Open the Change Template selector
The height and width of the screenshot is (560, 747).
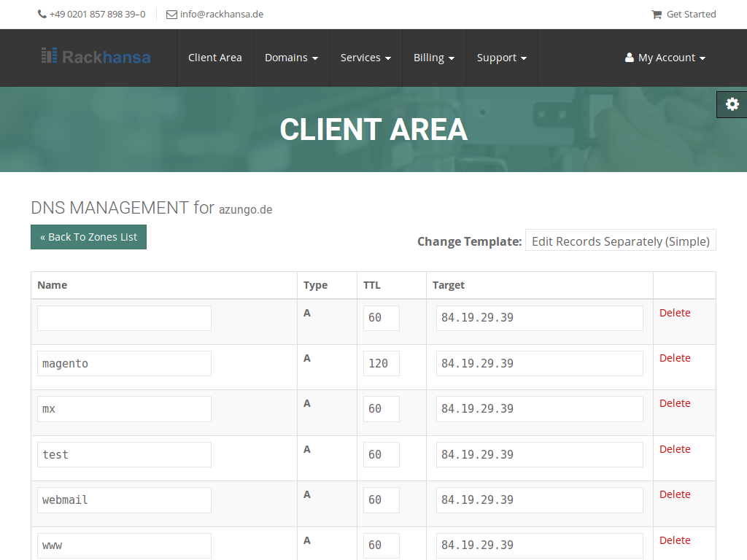pyautogui.click(x=620, y=241)
